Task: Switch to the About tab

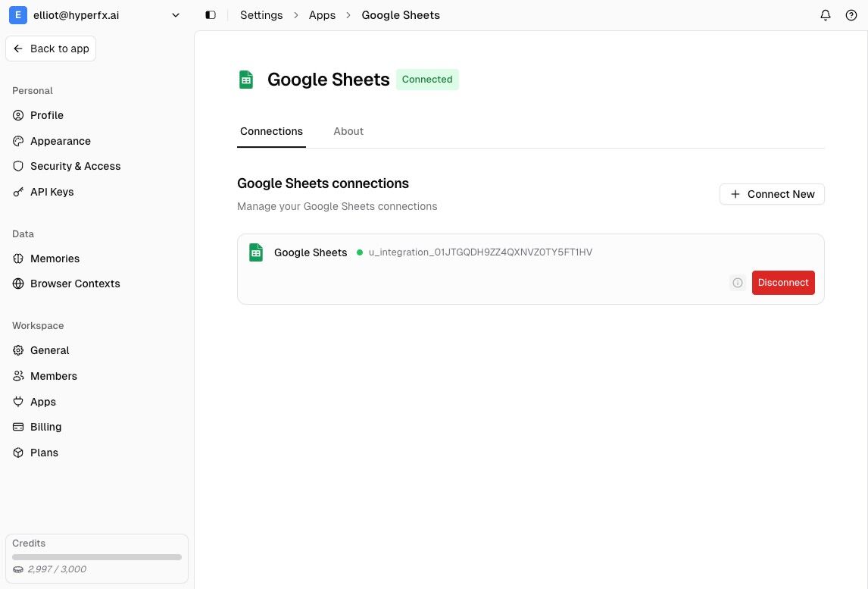Action: [x=348, y=131]
